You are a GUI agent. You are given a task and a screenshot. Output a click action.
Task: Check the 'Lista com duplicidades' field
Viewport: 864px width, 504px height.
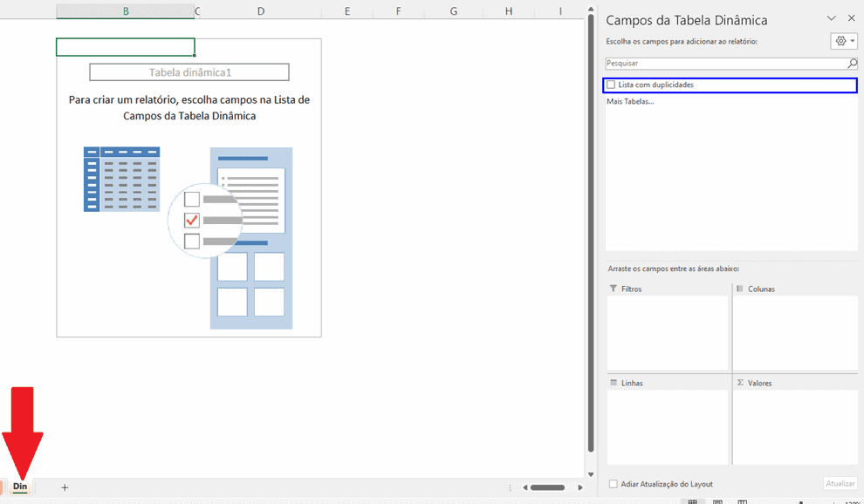tap(611, 85)
